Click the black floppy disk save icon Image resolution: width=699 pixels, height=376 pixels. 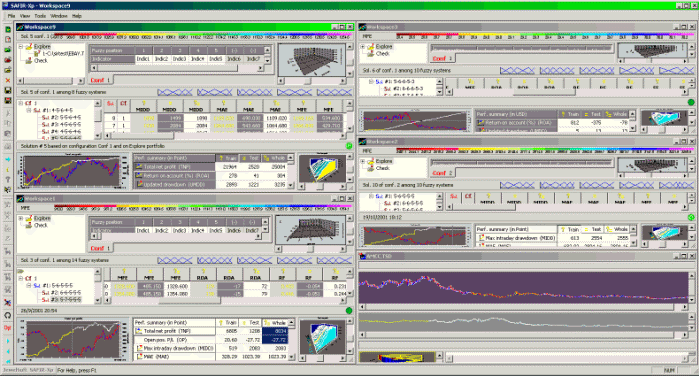[x=8, y=91]
